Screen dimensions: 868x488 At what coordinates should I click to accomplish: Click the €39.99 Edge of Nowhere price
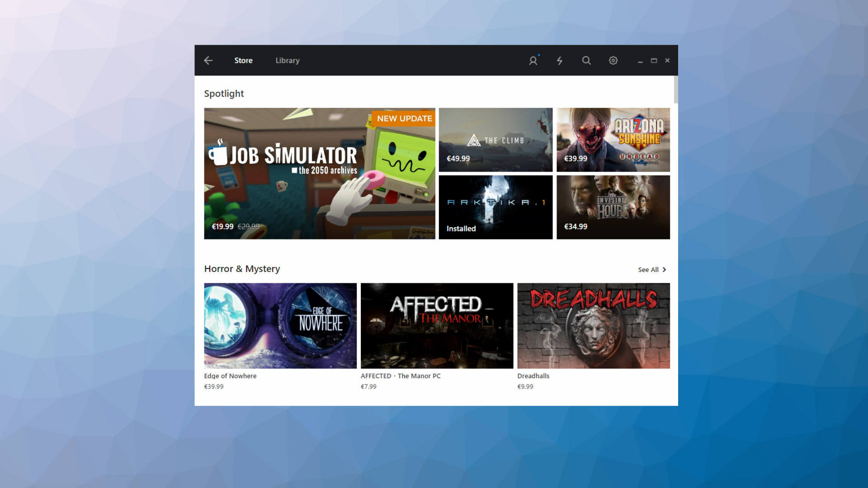214,387
